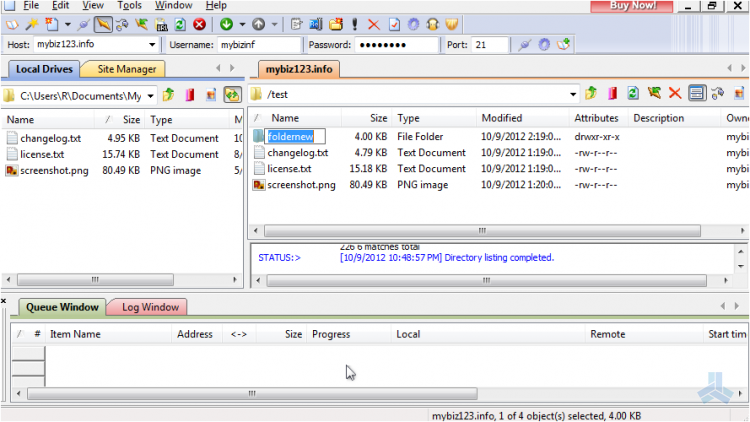Image resolution: width=750 pixels, height=422 pixels.
Task: Toggle synchronized browsing button in local pane
Action: [232, 95]
